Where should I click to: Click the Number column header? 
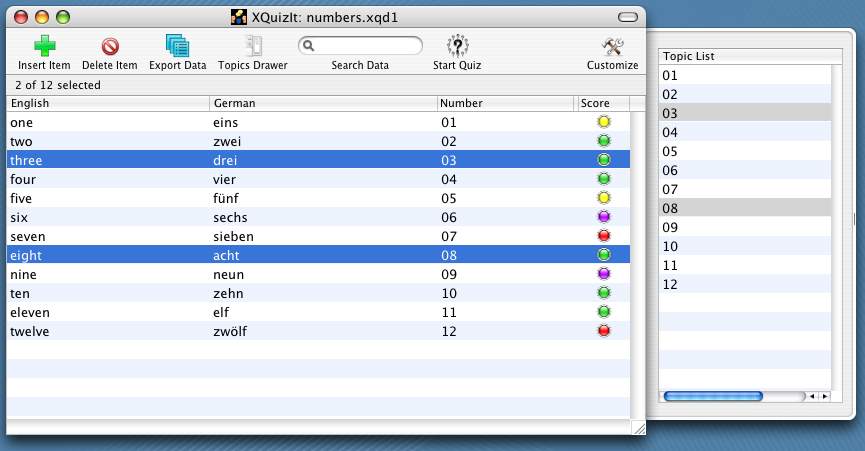pyautogui.click(x=506, y=103)
